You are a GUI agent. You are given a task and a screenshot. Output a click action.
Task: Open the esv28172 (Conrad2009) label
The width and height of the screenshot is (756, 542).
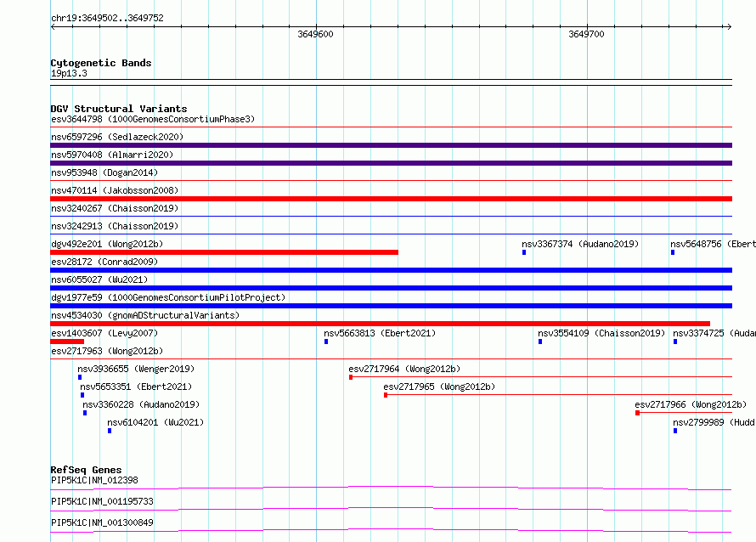coord(104,262)
